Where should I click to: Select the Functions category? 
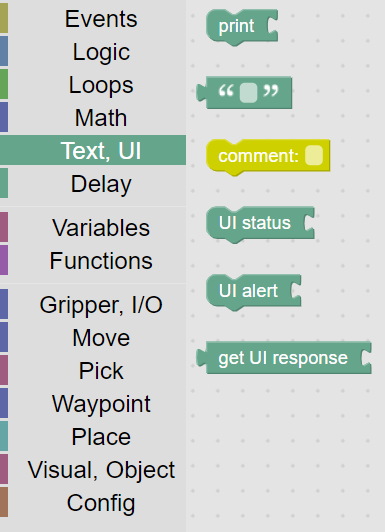click(x=93, y=260)
